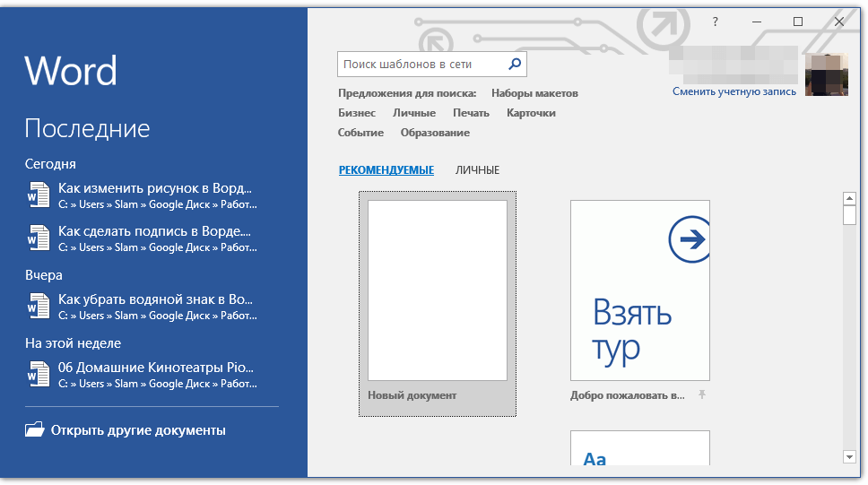Viewport: 868px width, 485px height.
Task: Switch to the ЛИЧНЫЕ templates tab
Action: pyautogui.click(x=477, y=170)
